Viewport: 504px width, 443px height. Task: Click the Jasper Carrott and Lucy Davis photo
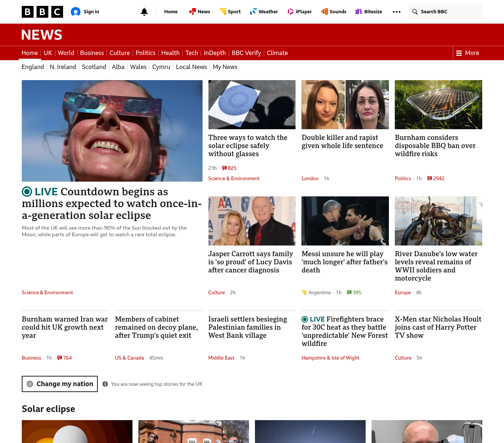click(252, 221)
